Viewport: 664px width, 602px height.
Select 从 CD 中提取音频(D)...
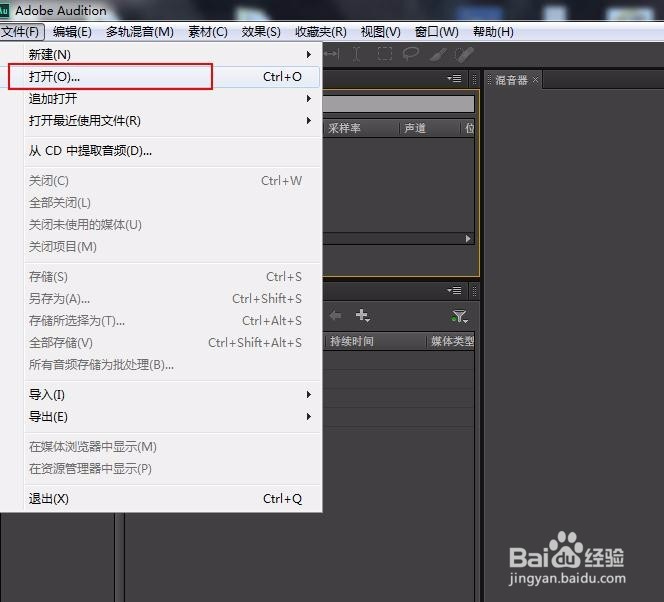click(x=172, y=151)
